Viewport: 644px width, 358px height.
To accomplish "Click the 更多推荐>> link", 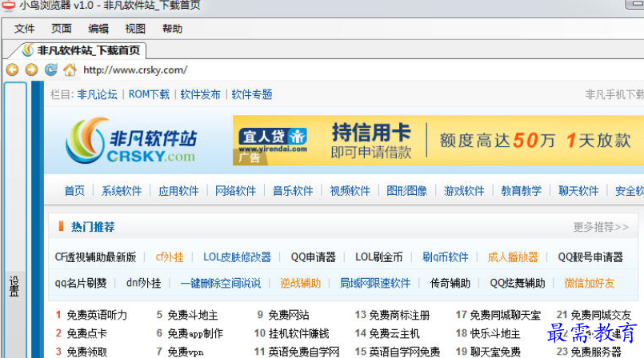I will pyautogui.click(x=601, y=227).
